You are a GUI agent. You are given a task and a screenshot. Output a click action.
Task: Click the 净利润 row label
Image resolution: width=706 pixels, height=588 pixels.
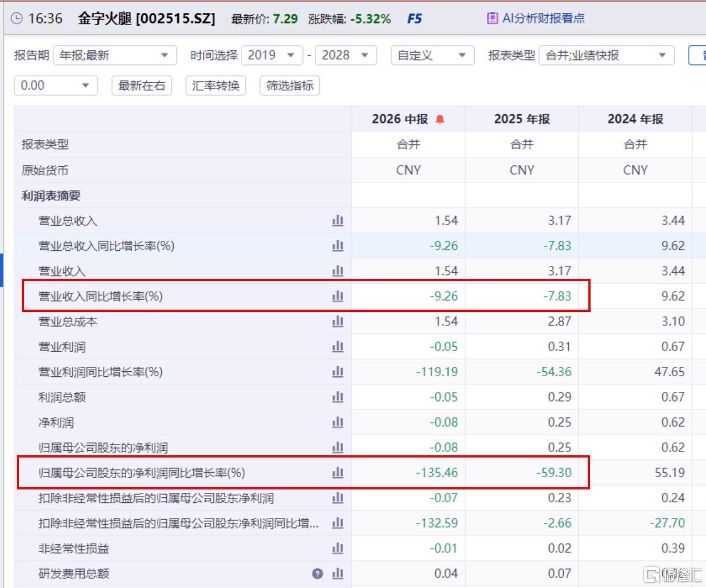click(56, 422)
